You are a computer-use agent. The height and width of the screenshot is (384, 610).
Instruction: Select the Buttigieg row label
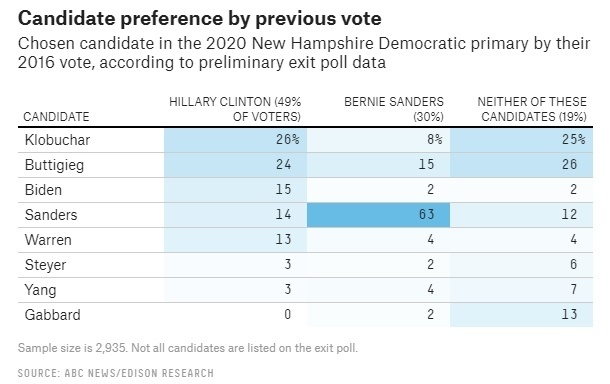(x=54, y=165)
